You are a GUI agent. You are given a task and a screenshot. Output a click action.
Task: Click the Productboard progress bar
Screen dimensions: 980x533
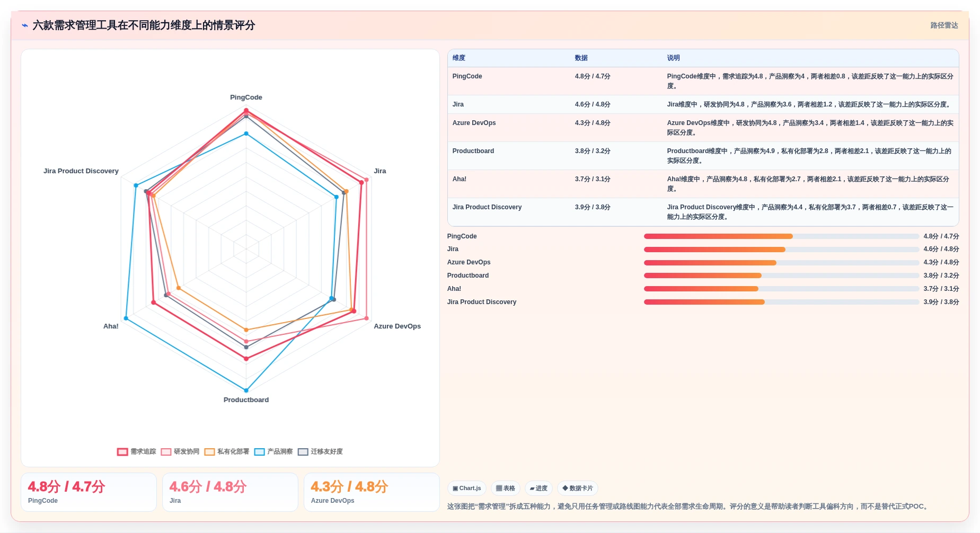click(781, 276)
